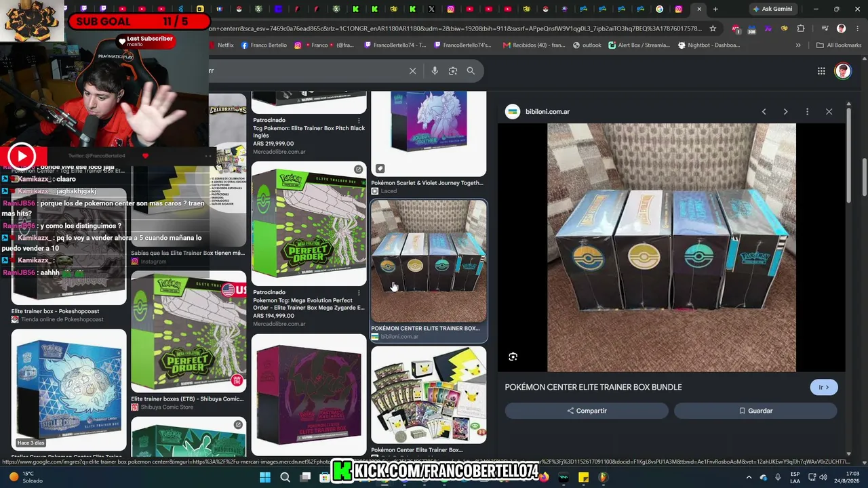This screenshot has width=868, height=488.
Task: Save the image with Guardar
Action: click(x=755, y=411)
